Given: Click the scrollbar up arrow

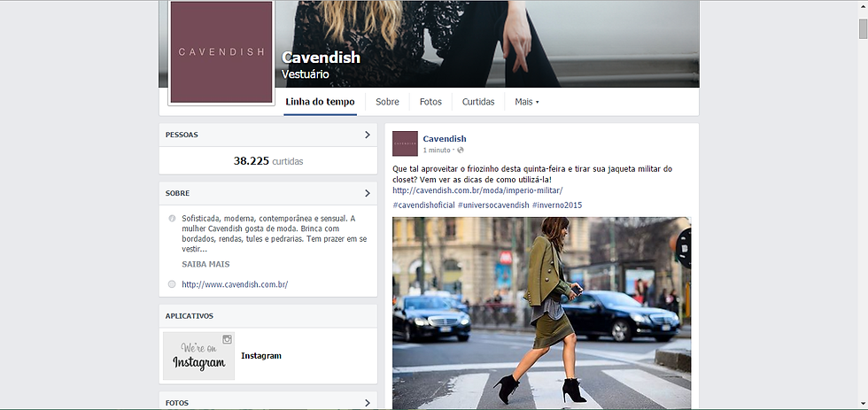Looking at the screenshot, I should [863, 8].
